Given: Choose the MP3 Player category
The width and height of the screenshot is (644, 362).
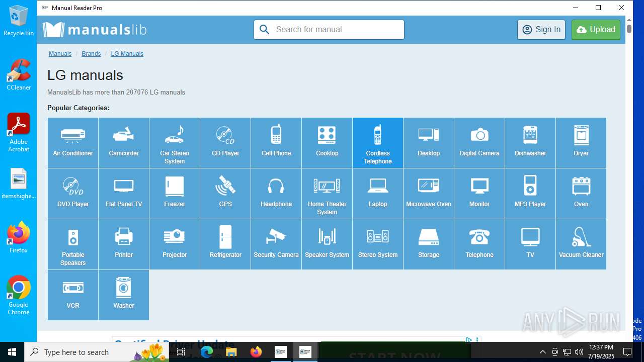Looking at the screenshot, I should click(x=530, y=194).
